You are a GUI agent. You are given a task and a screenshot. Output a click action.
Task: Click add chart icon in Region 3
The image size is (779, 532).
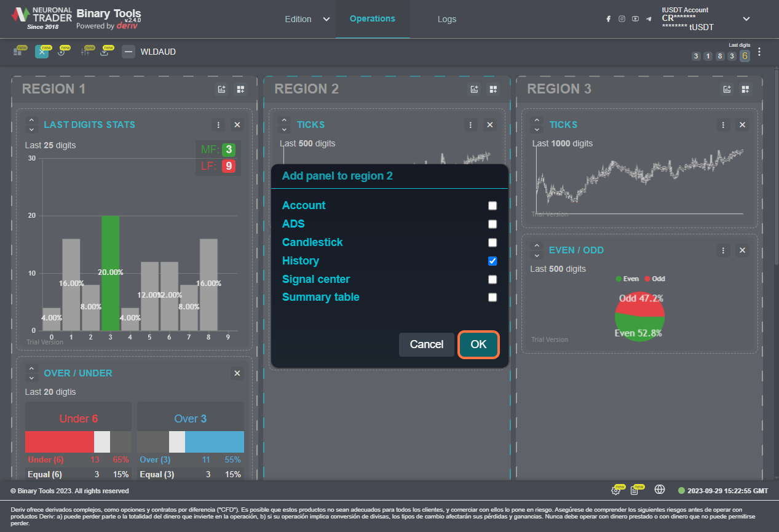[727, 89]
